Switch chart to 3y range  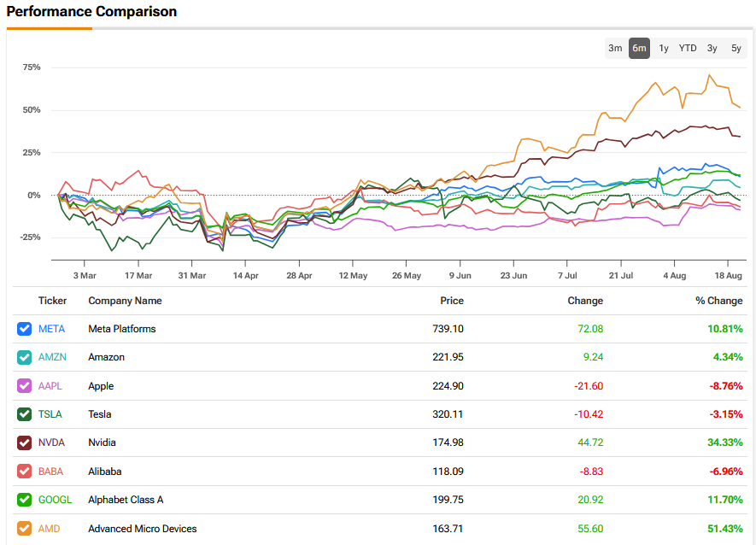712,48
